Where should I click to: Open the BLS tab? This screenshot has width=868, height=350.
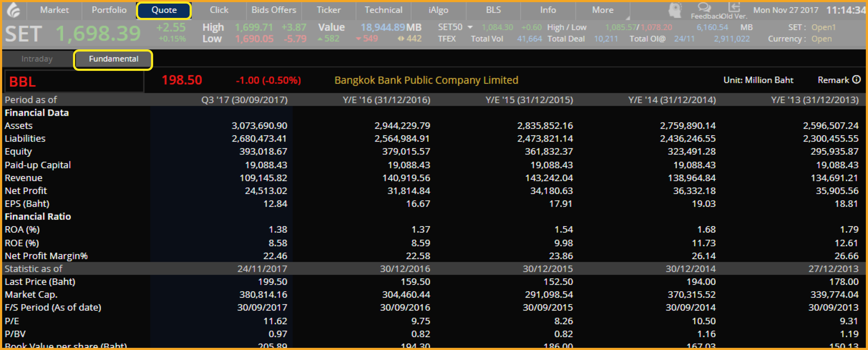click(x=493, y=10)
